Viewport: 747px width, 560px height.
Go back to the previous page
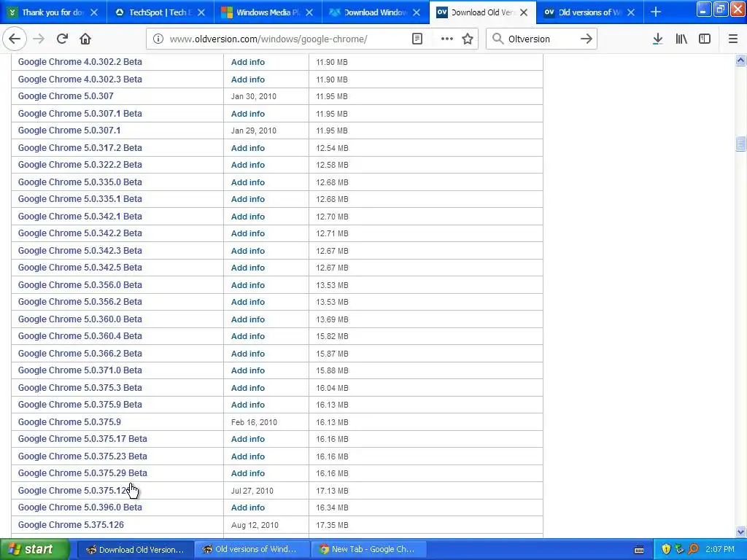[x=15, y=39]
